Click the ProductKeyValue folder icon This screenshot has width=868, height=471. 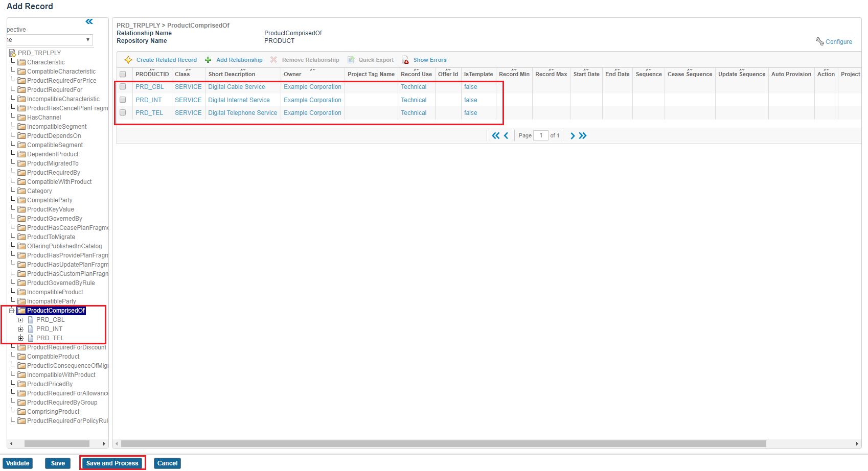(x=21, y=209)
